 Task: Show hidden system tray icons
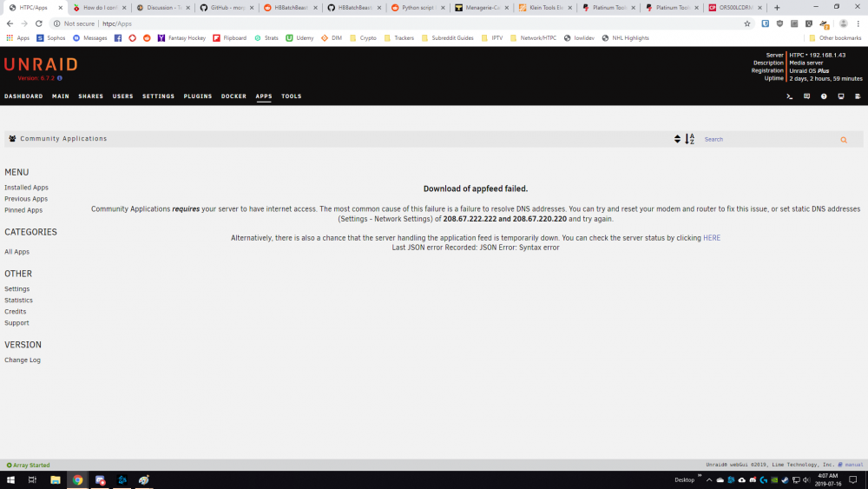(709, 480)
